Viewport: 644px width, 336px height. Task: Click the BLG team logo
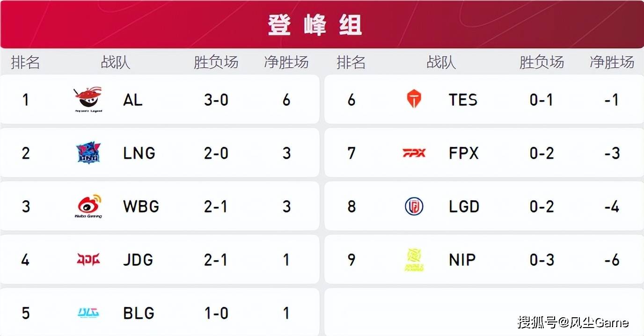[88, 313]
